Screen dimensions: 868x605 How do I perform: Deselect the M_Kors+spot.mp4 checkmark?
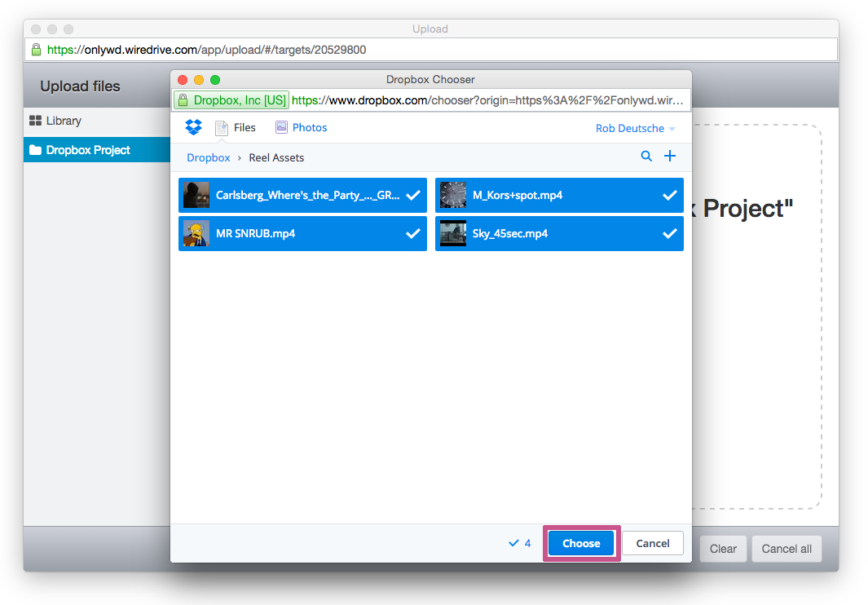point(670,195)
